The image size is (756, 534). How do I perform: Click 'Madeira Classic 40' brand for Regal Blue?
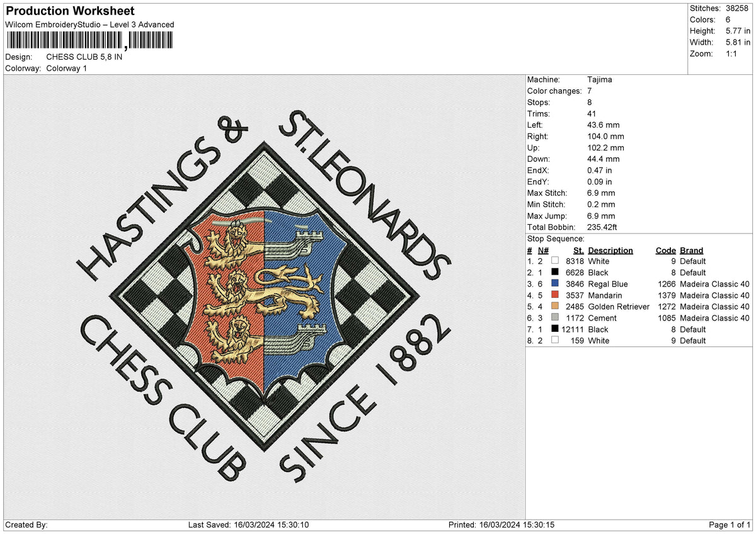[x=714, y=284]
